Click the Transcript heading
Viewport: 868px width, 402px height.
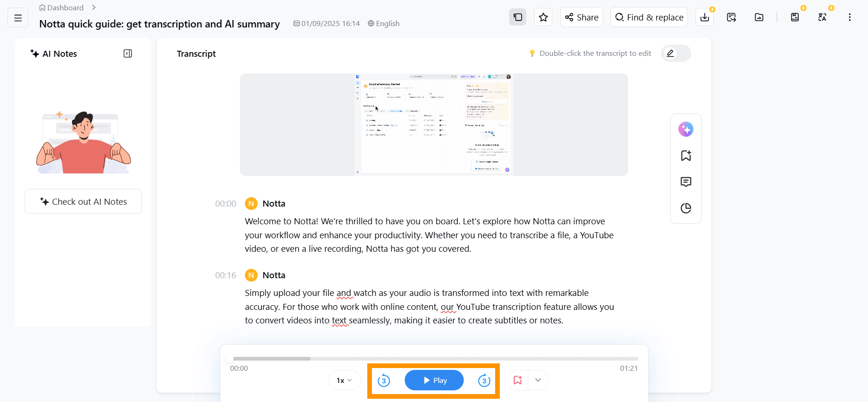[196, 54]
